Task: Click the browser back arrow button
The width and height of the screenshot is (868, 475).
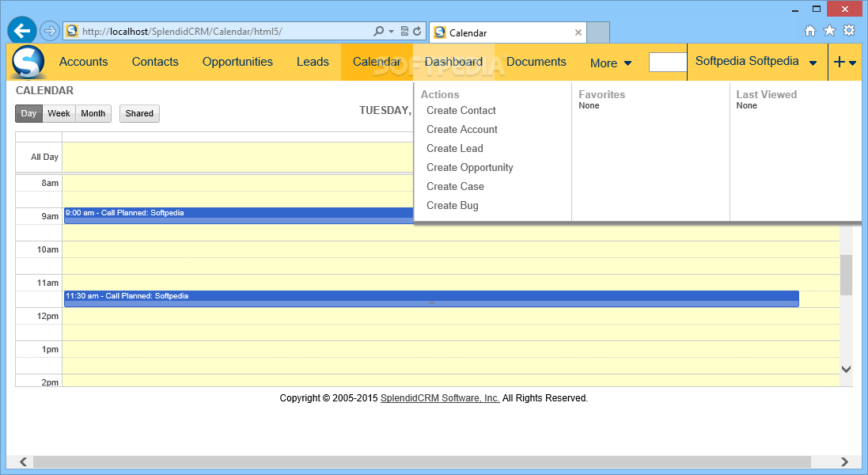Action: point(22,31)
